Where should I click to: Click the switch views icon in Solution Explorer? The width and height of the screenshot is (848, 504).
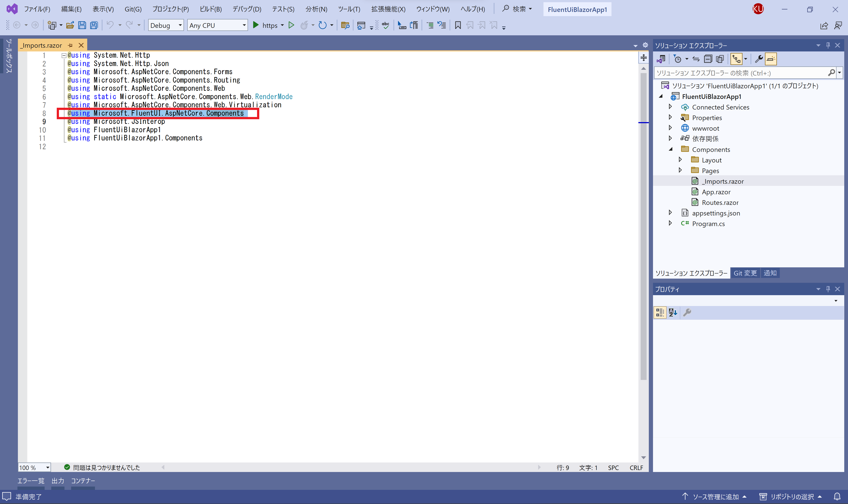[661, 59]
